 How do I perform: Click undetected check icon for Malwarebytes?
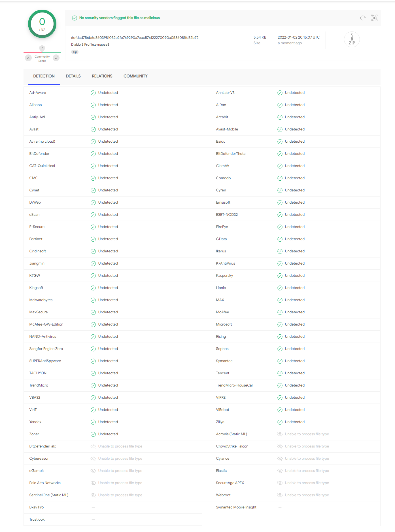(x=93, y=300)
